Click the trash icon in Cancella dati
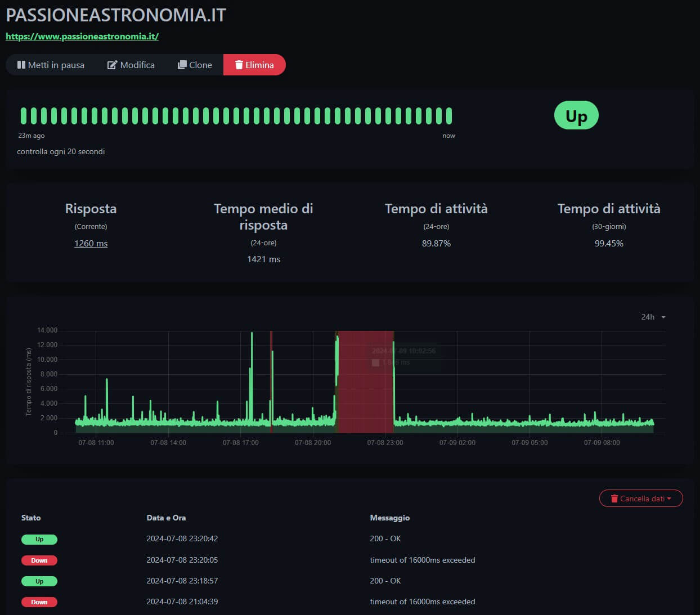This screenshot has width=700, height=615. (x=614, y=499)
